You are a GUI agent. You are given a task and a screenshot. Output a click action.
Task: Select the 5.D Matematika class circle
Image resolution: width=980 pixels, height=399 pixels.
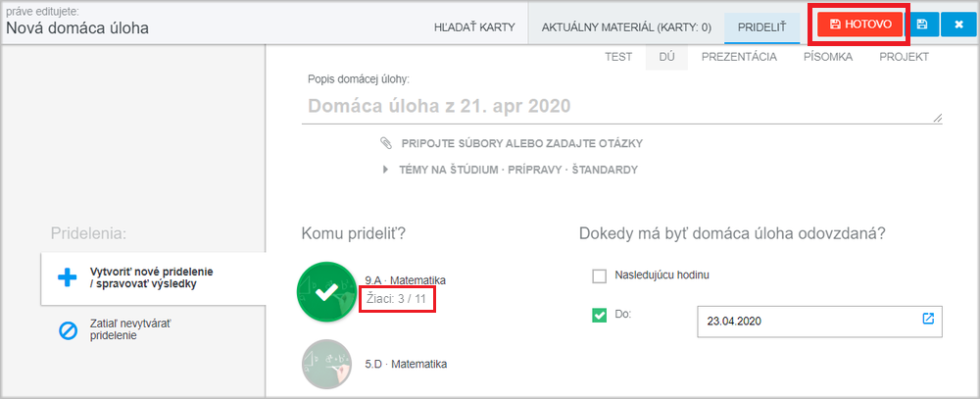[x=326, y=364]
